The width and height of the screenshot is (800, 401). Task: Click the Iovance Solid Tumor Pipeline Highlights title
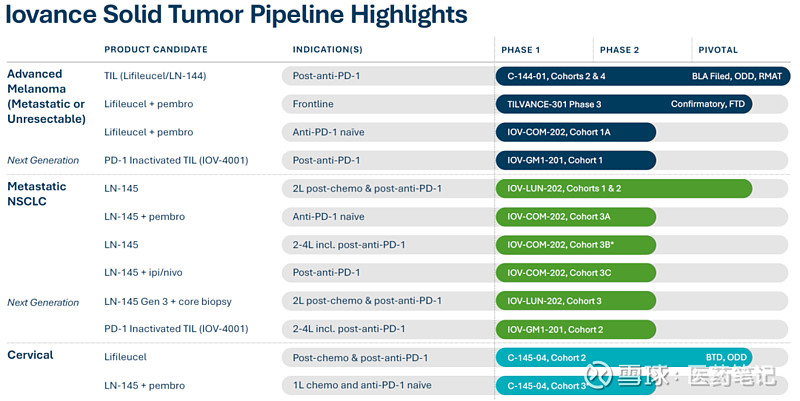point(237,14)
